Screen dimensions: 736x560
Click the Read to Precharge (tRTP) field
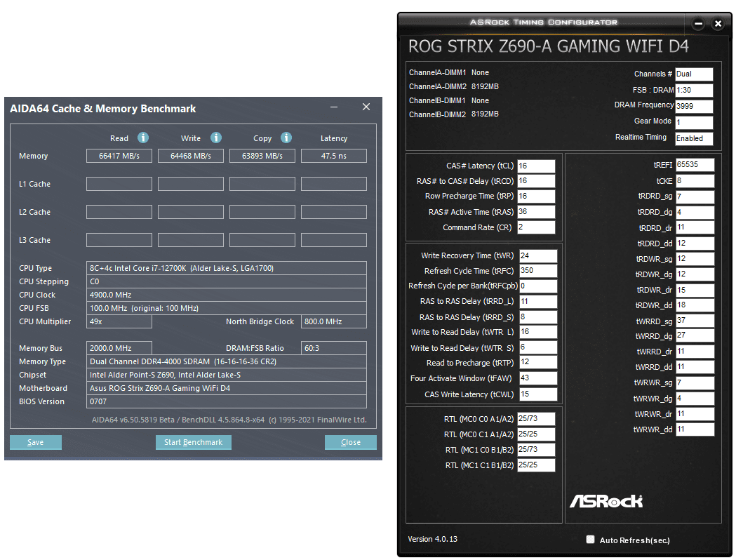pos(538,362)
